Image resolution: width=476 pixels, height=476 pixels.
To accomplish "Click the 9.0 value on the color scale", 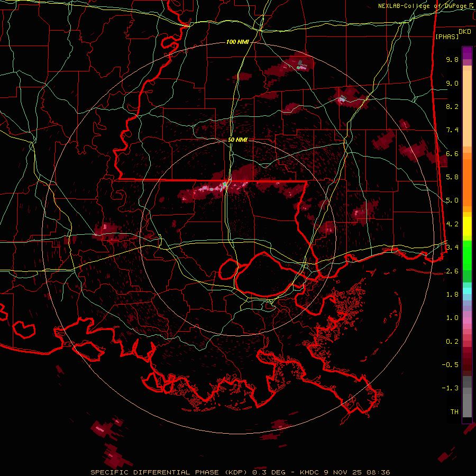I will click(452, 83).
